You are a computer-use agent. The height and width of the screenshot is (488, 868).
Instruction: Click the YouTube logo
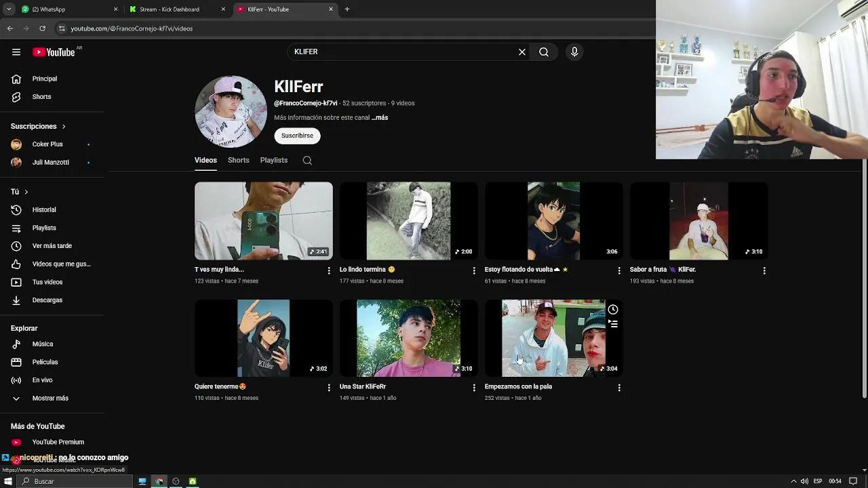click(54, 52)
